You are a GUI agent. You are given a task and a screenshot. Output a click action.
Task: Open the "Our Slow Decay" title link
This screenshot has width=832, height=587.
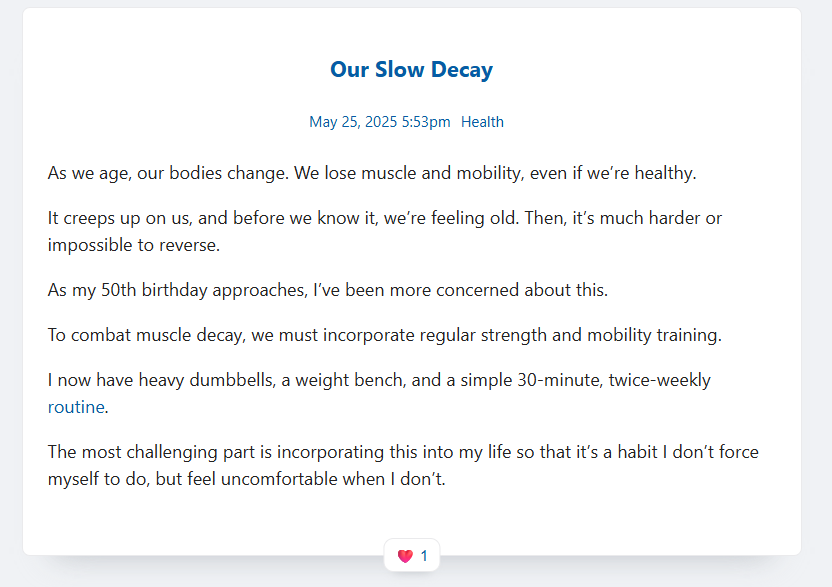point(411,70)
